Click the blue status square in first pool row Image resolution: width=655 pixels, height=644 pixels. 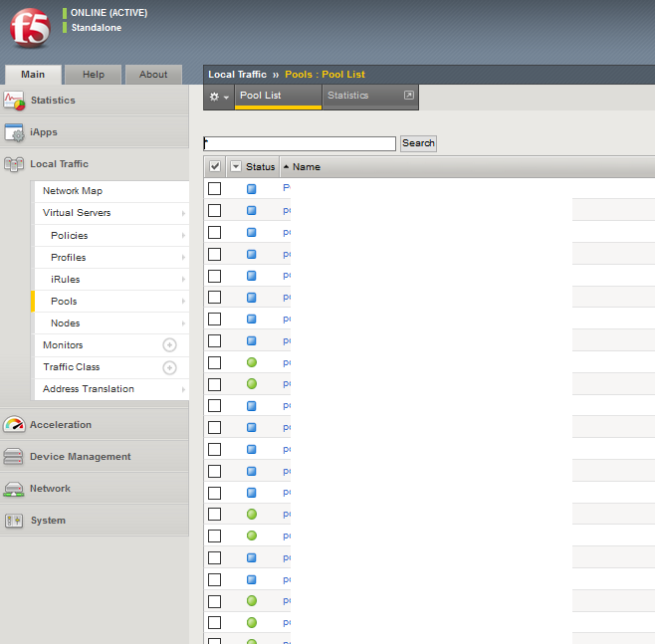[252, 189]
